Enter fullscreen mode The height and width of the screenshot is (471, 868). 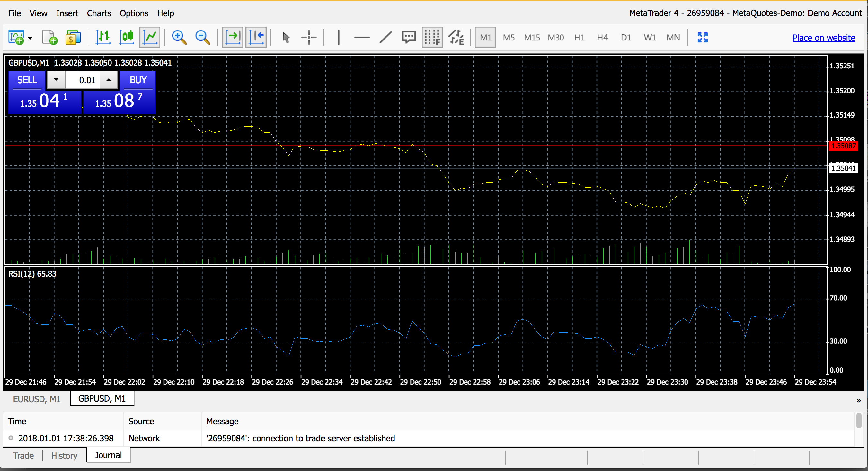(703, 37)
